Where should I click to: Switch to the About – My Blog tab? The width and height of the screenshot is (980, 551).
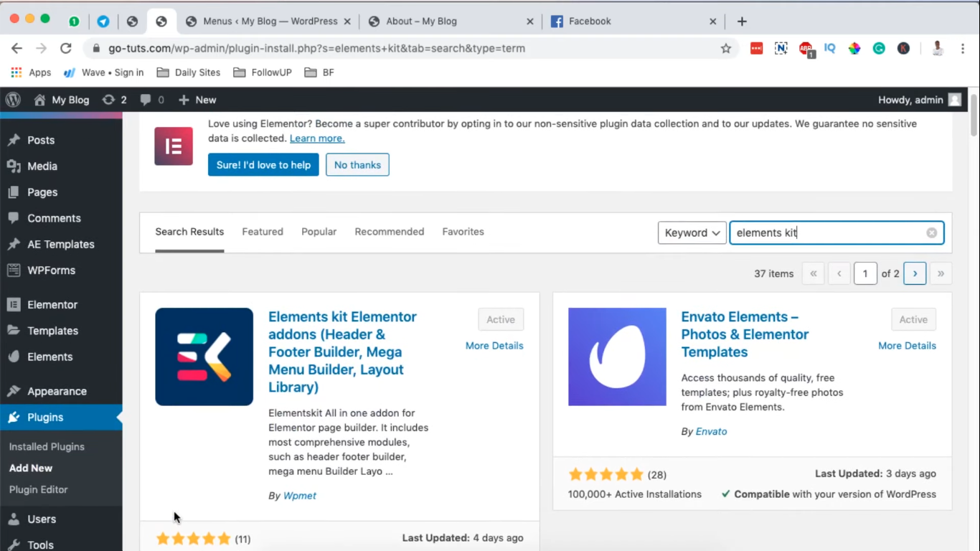pyautogui.click(x=451, y=22)
